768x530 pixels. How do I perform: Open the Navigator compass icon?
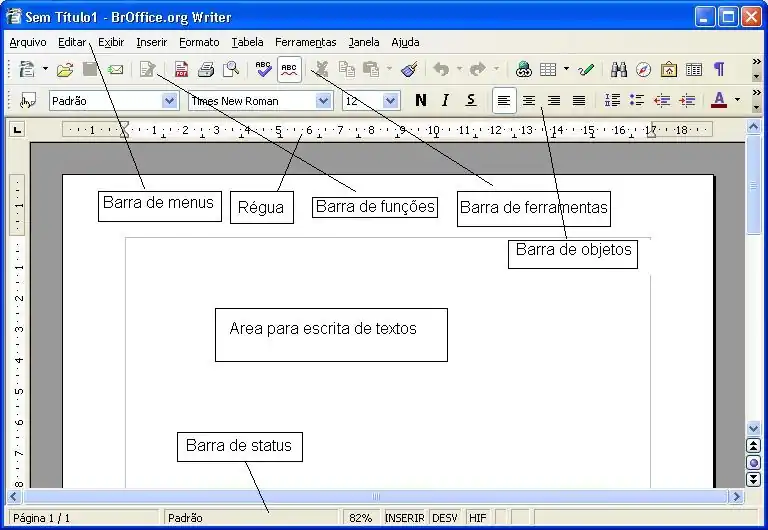pos(644,69)
